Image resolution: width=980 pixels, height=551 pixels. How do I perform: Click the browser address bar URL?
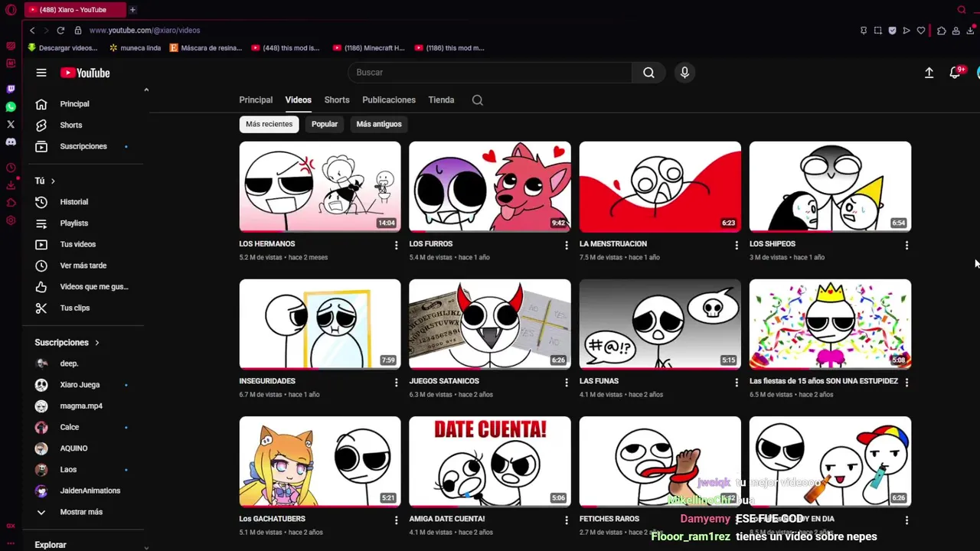tap(145, 31)
